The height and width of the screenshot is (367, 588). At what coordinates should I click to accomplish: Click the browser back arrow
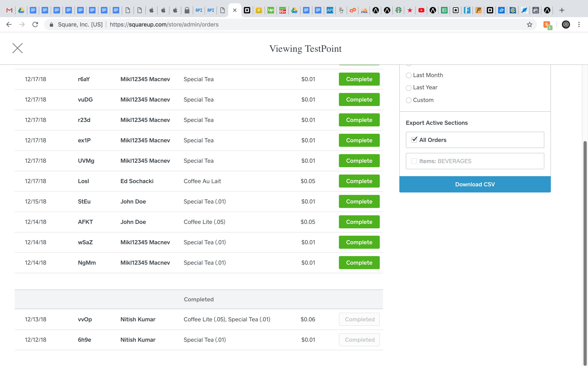tap(9, 24)
